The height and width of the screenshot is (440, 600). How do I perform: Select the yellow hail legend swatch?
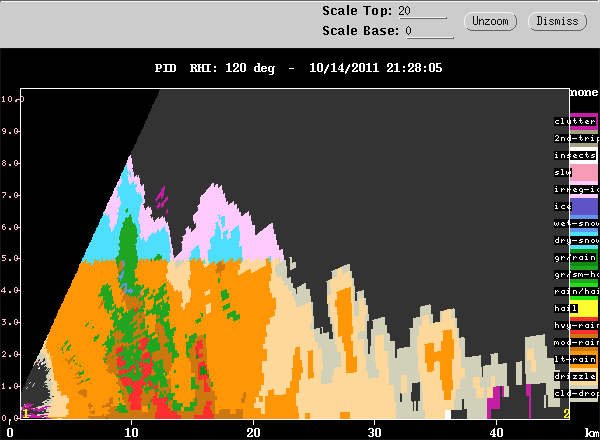click(584, 308)
